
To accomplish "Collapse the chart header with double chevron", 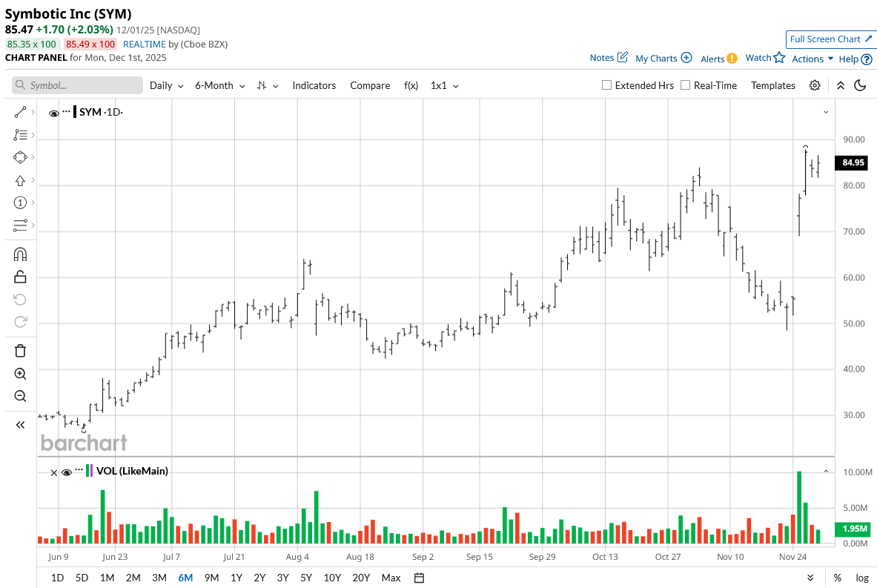I will click(x=841, y=85).
